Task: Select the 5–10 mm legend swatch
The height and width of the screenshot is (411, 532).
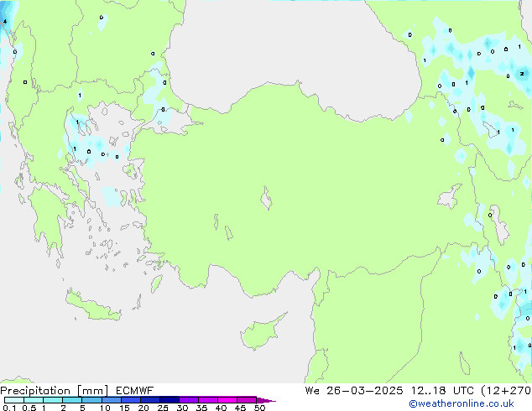Action: click(x=91, y=400)
